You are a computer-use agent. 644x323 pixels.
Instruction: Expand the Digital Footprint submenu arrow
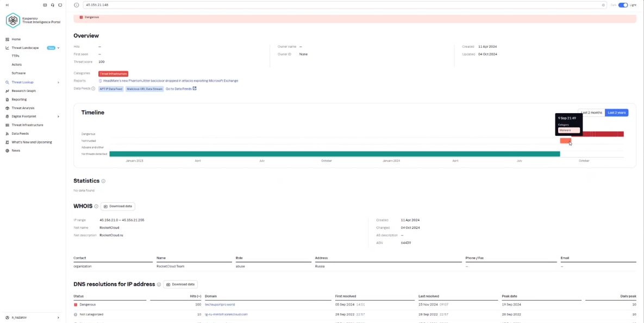[x=58, y=116]
